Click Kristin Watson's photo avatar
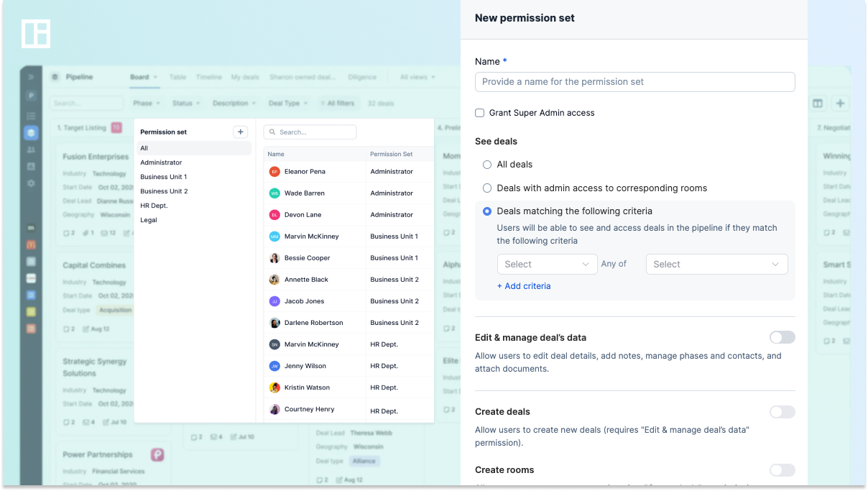 [x=274, y=387]
